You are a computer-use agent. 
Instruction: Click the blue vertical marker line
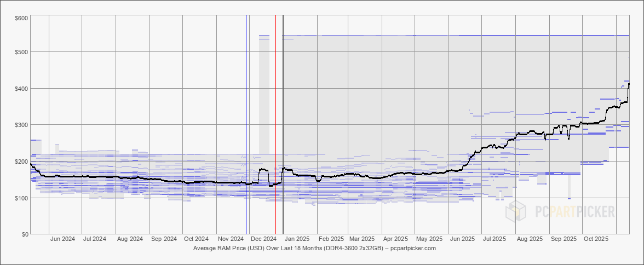click(246, 124)
